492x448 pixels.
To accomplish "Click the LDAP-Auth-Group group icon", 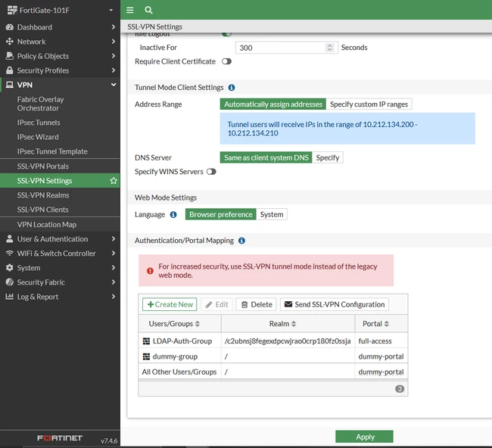I will point(146,341).
